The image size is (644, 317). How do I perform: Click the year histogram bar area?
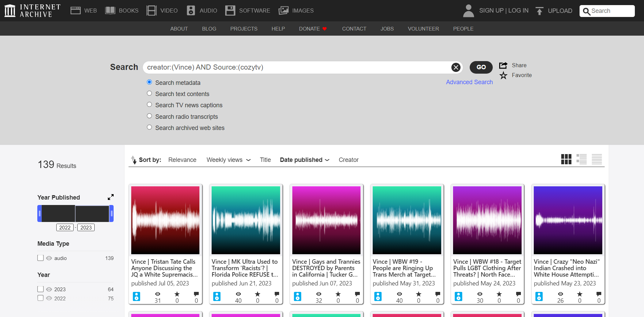[75, 213]
